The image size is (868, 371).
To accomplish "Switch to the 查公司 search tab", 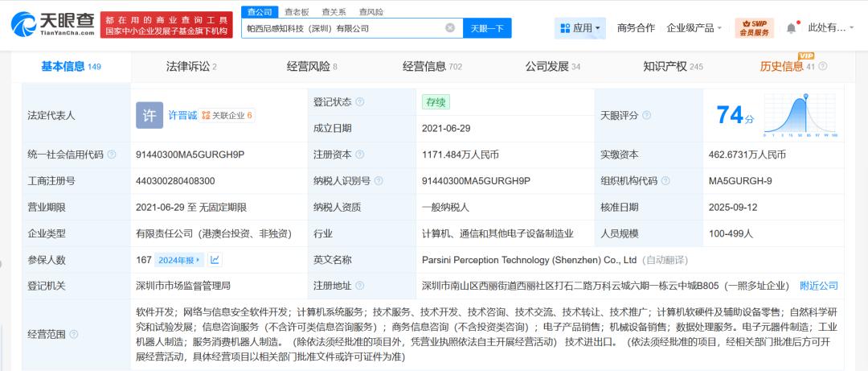I will tap(259, 11).
